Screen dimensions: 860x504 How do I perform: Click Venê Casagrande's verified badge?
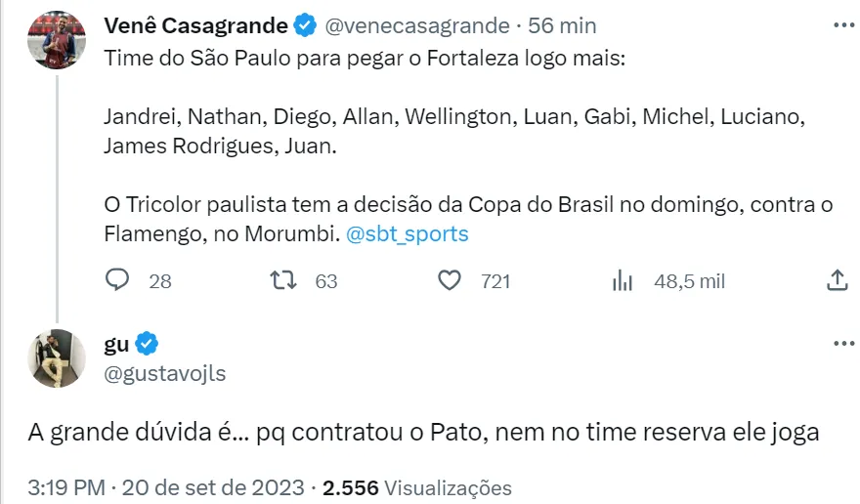point(304,25)
